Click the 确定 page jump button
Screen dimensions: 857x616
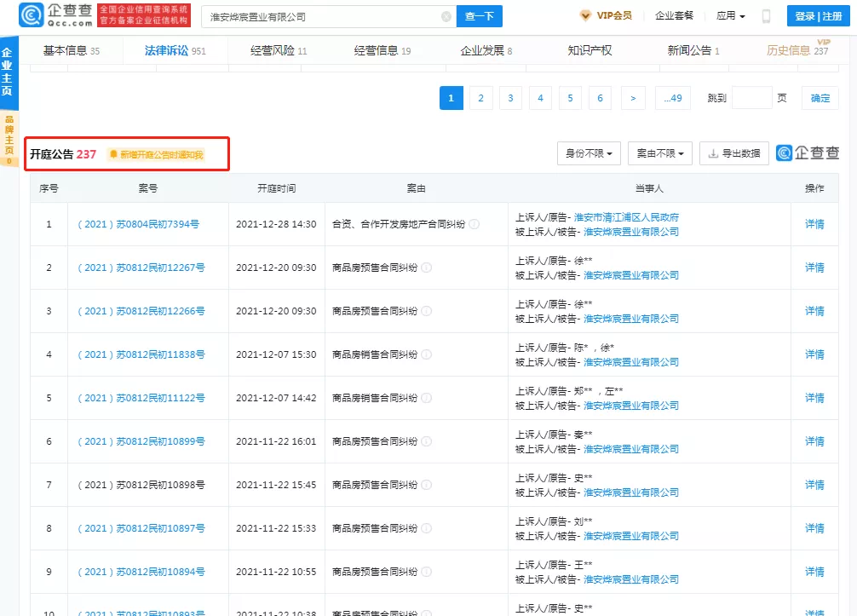tap(820, 98)
